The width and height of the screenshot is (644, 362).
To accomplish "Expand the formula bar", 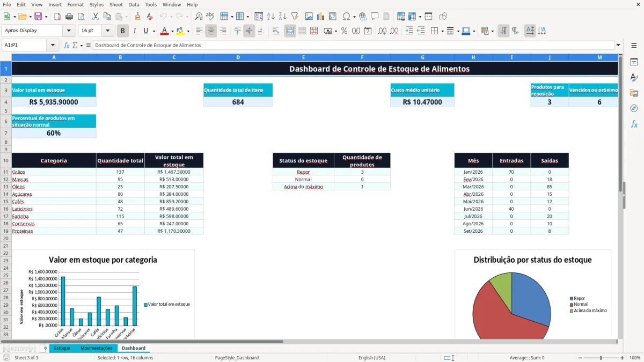I will click(x=618, y=46).
